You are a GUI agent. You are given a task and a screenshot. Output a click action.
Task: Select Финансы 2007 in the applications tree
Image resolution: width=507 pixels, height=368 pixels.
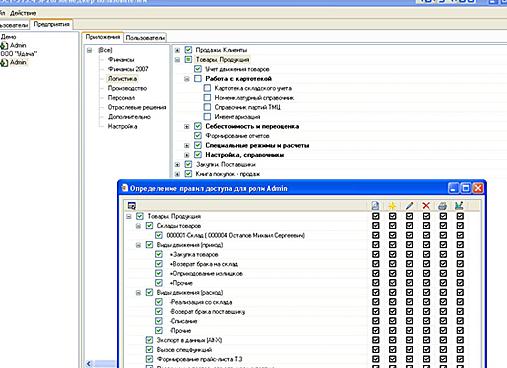[x=128, y=69]
